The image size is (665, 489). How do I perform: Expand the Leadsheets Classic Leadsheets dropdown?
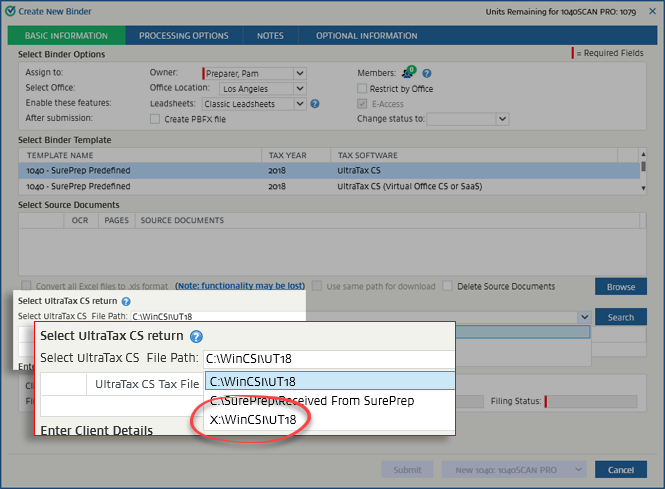[x=299, y=103]
